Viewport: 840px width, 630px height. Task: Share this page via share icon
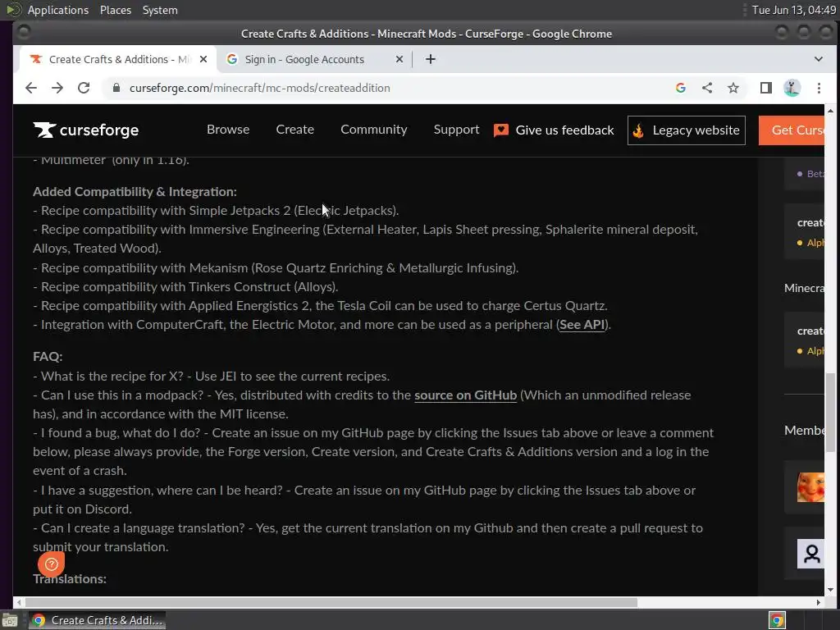coord(707,88)
